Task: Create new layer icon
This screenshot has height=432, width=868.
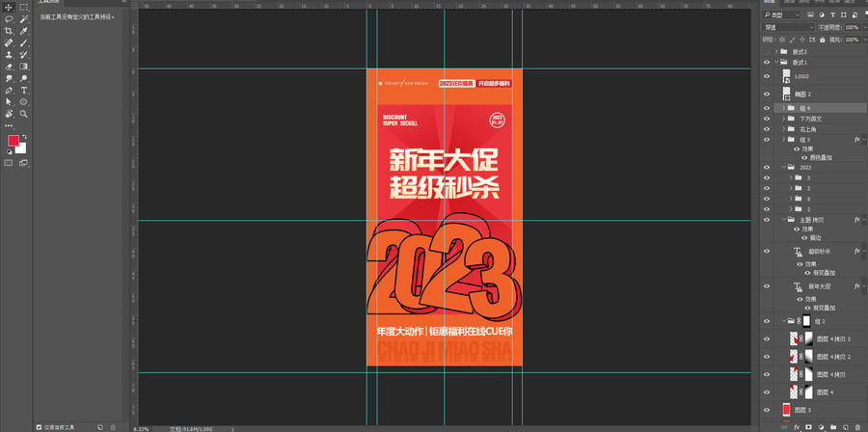Action: [x=845, y=427]
